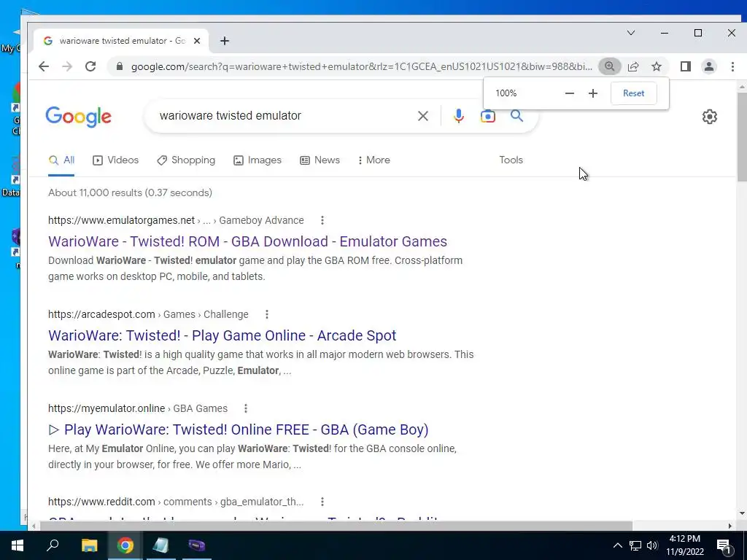Screen dimensions: 747x560
Task: Select the All results tab
Action: coord(61,160)
